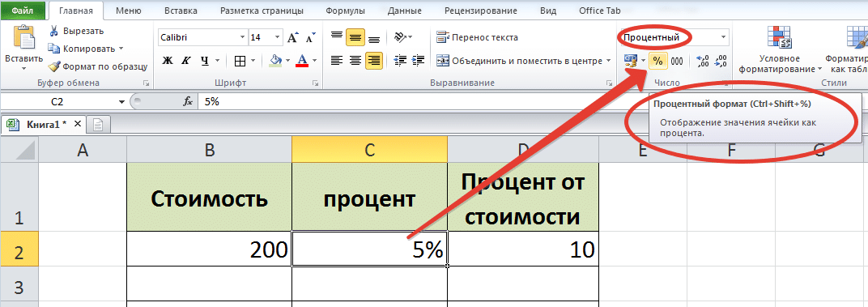Open the Процентный number format dropdown
This screenshot has height=307, width=868.
(x=723, y=37)
